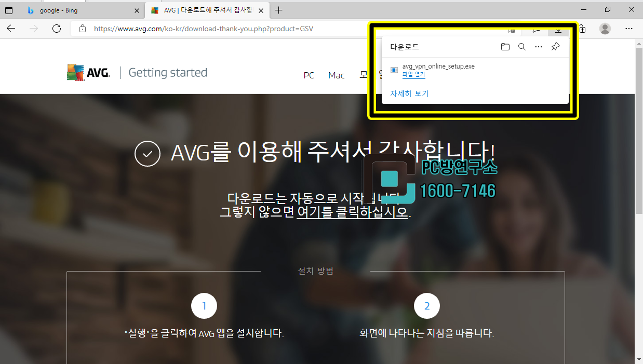Go back to the previous page
This screenshot has height=364, width=643.
tap(10, 29)
